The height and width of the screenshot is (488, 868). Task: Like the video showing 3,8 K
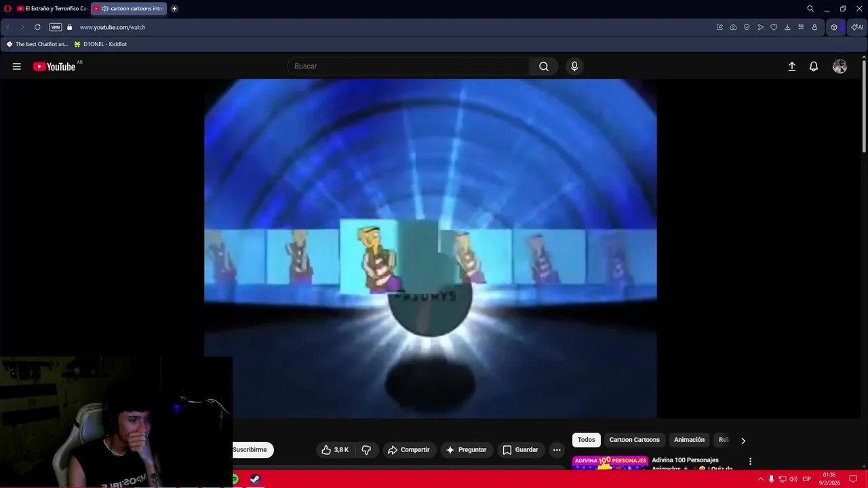click(335, 449)
